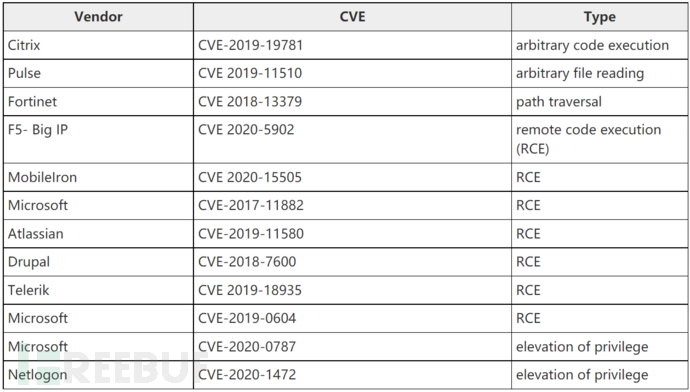Screen dimensions: 690x392
Task: Click the CVE column header
Action: pyautogui.click(x=352, y=17)
